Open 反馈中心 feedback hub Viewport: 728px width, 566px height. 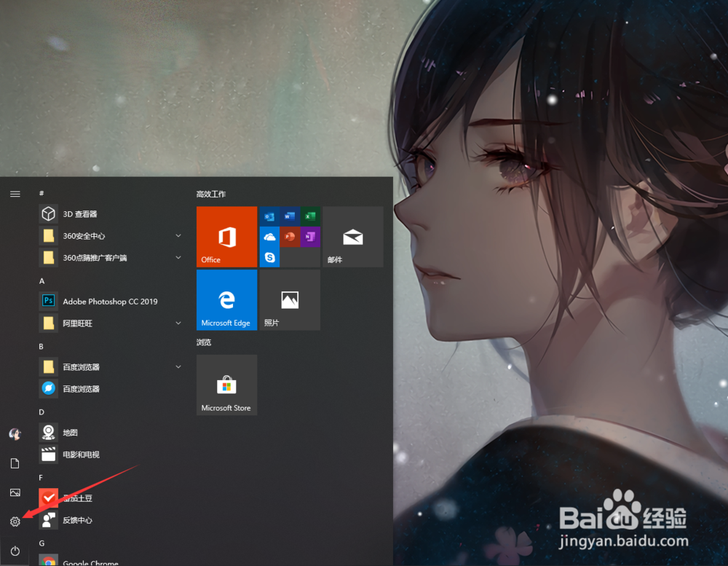pos(111,519)
